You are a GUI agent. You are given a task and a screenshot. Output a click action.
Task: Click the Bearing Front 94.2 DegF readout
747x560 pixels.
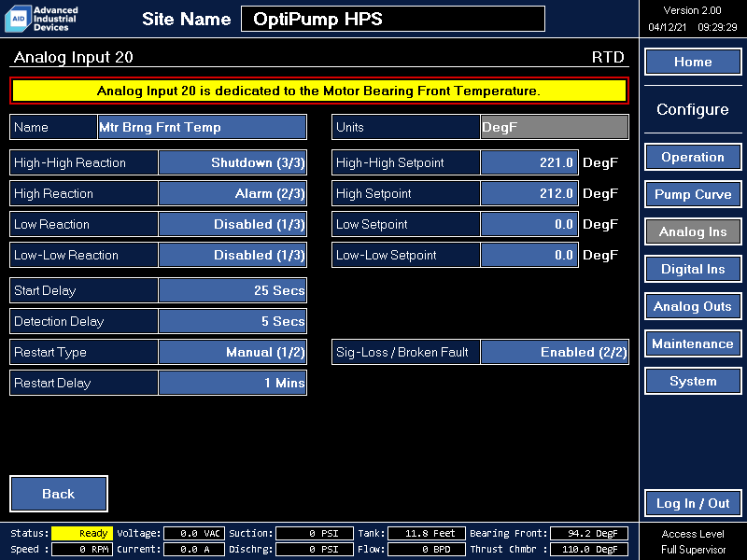tap(589, 533)
